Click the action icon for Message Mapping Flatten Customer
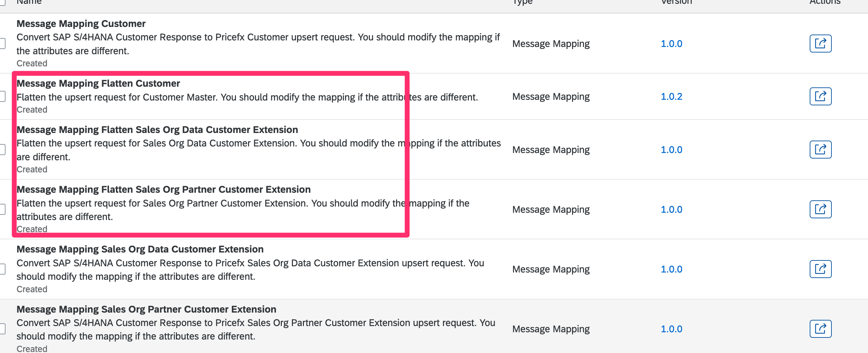Screen dimensions: 868x353 click(820, 96)
